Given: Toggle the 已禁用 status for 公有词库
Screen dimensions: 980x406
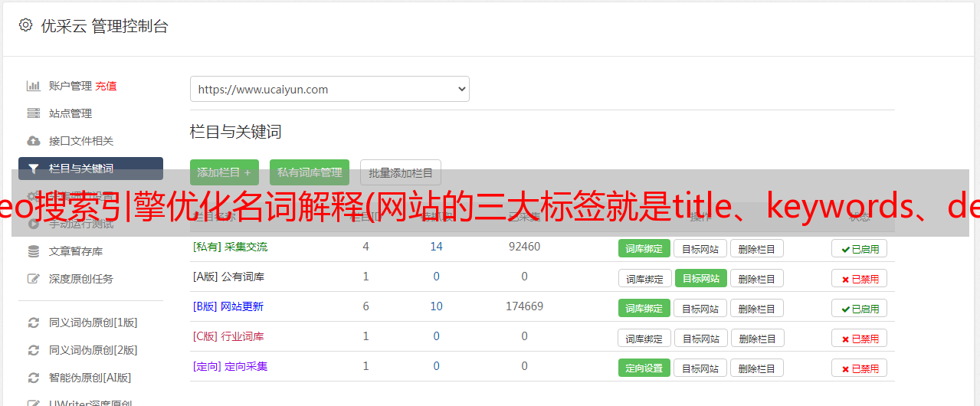Looking at the screenshot, I should (859, 278).
